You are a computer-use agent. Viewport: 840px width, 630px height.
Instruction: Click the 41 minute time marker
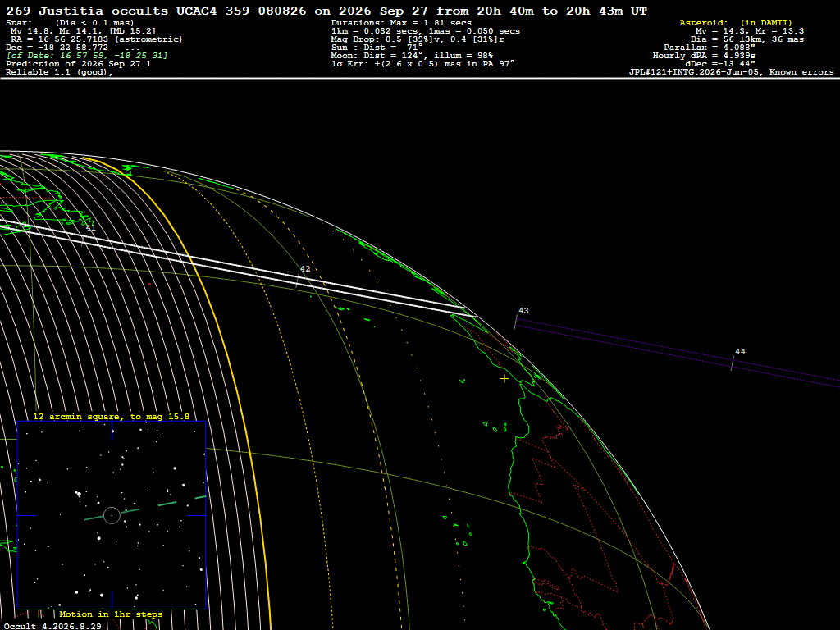(x=90, y=228)
